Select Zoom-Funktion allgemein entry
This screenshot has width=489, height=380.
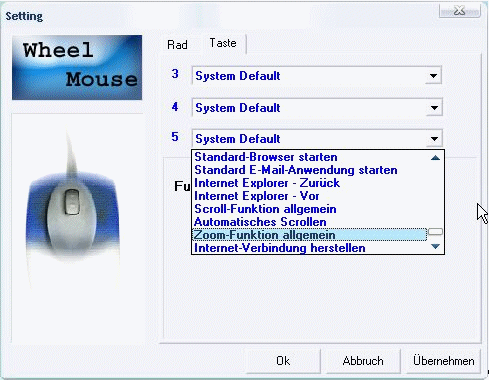click(310, 235)
